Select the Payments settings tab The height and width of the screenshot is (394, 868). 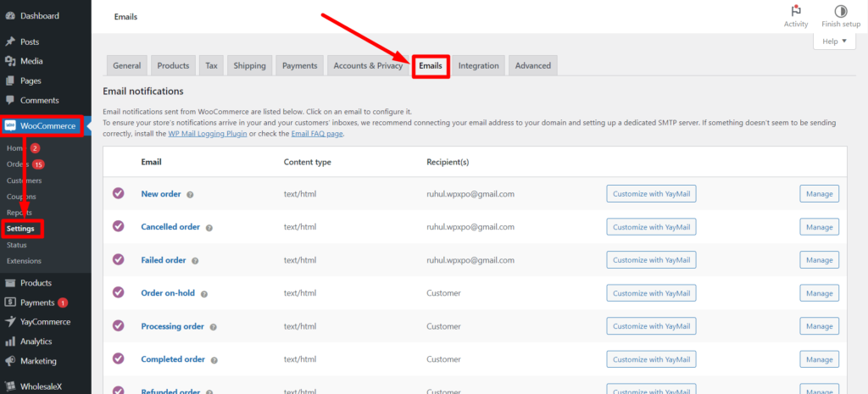(299, 65)
